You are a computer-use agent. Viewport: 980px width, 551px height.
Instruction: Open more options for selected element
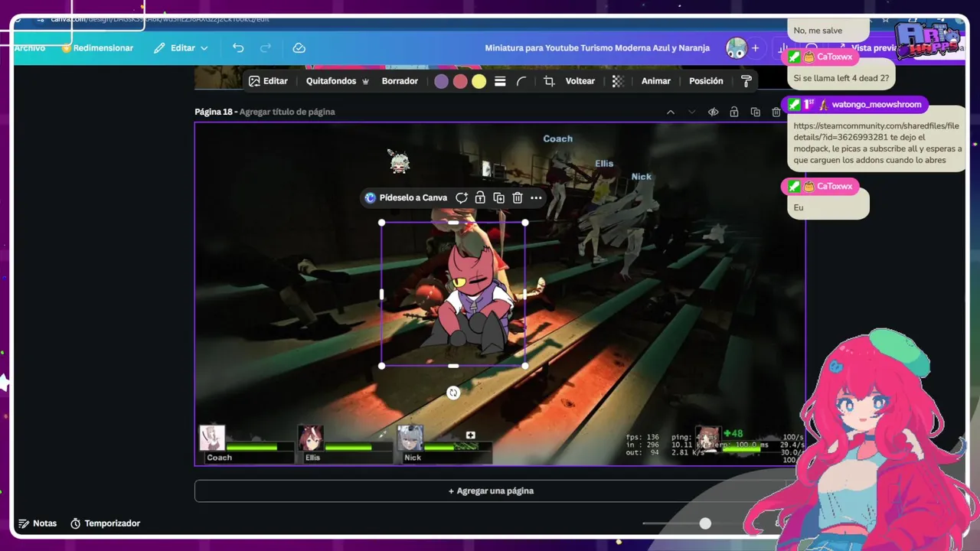click(x=536, y=197)
